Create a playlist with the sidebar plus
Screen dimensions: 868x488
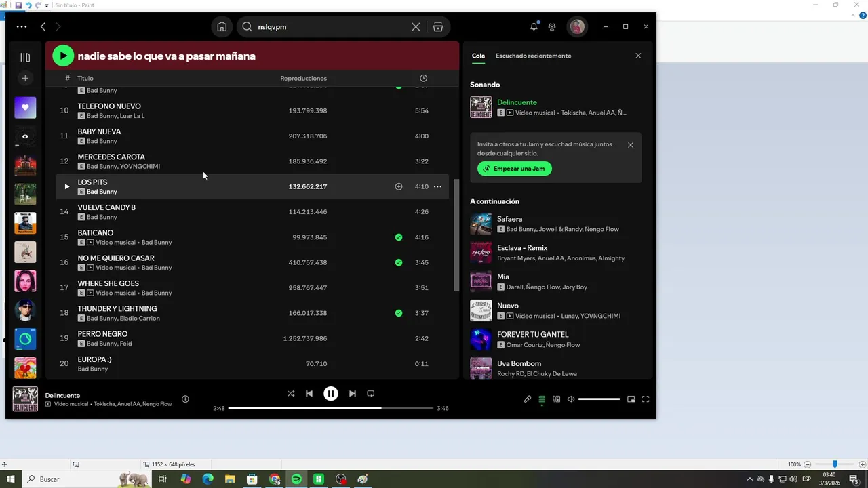(x=25, y=79)
